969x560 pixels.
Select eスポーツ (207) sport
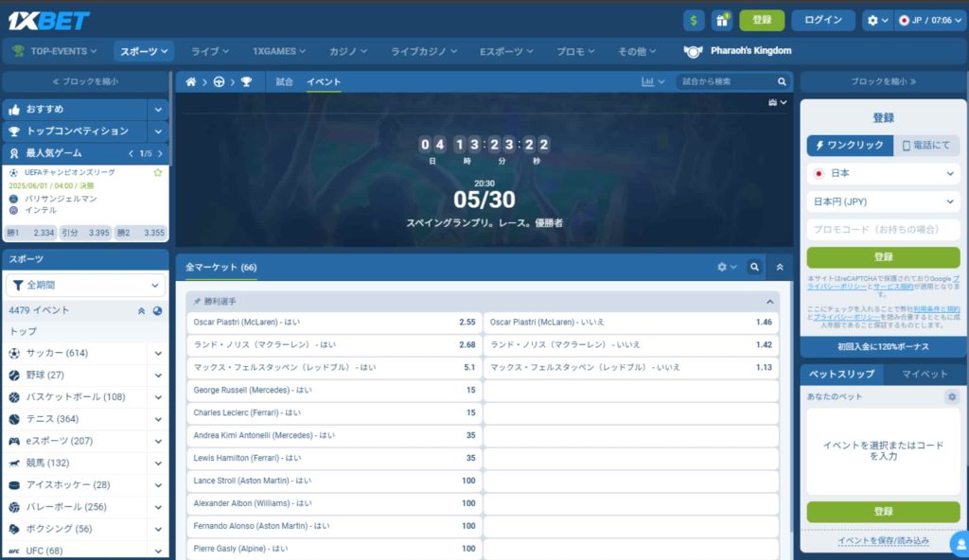point(59,441)
